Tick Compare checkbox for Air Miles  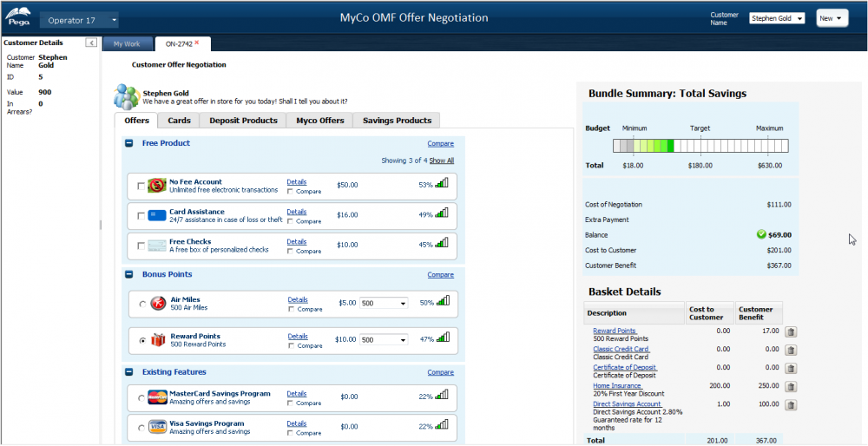pos(292,309)
